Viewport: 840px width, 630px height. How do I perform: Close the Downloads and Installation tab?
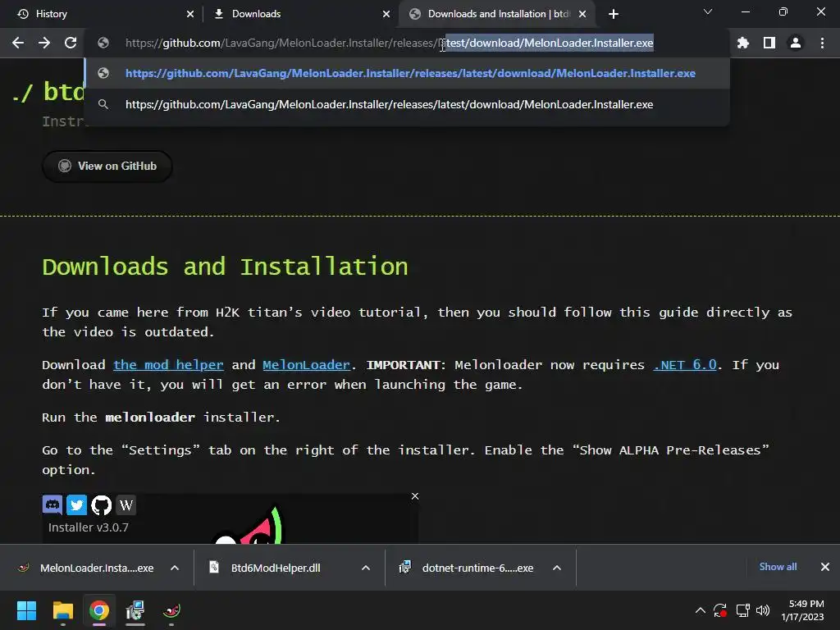(582, 14)
